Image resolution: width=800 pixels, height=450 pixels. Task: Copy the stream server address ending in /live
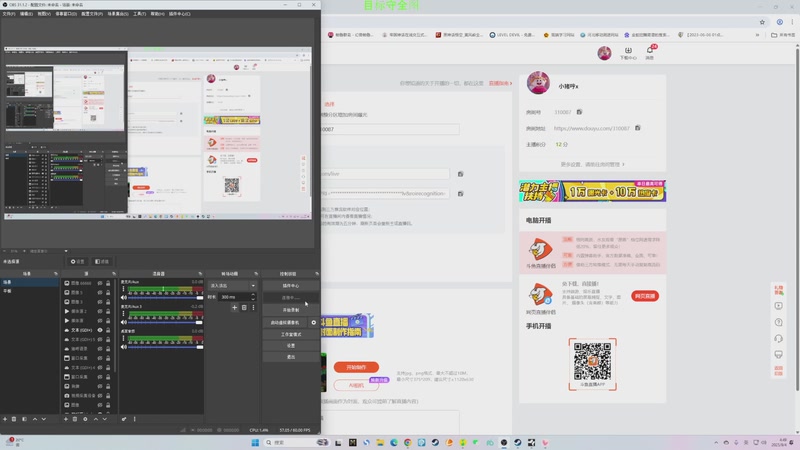tap(461, 174)
